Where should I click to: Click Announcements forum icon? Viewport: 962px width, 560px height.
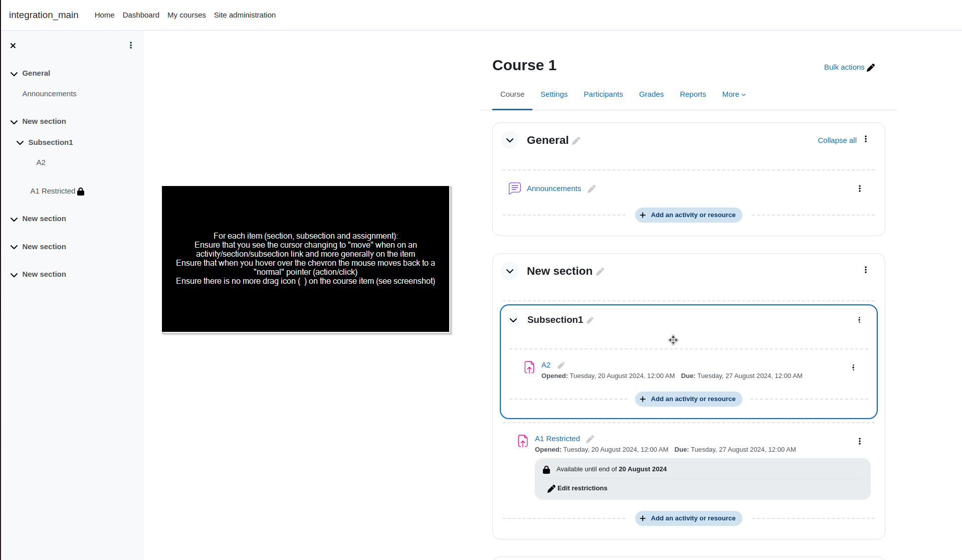(514, 189)
